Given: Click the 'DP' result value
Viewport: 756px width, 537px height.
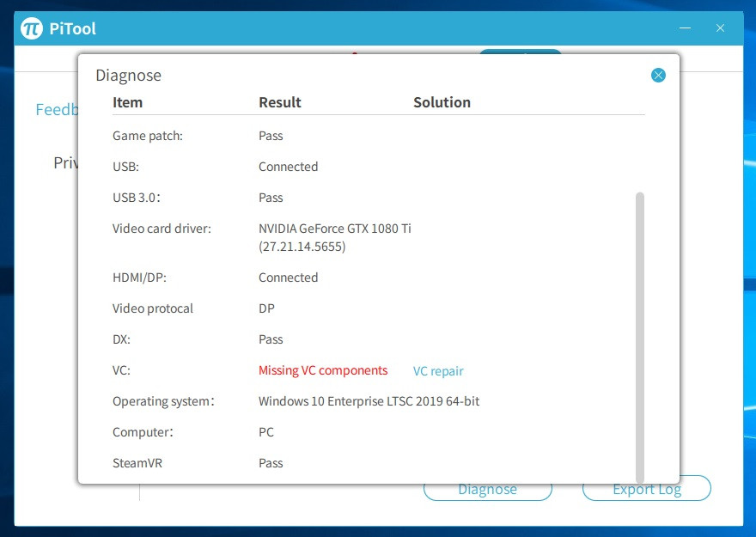Looking at the screenshot, I should click(x=266, y=308).
